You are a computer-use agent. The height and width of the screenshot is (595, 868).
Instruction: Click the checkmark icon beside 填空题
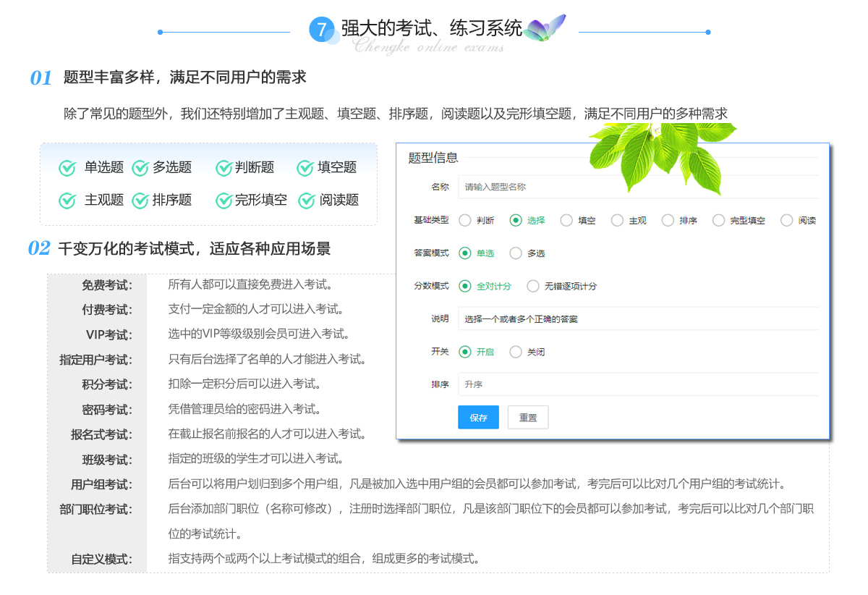point(305,168)
